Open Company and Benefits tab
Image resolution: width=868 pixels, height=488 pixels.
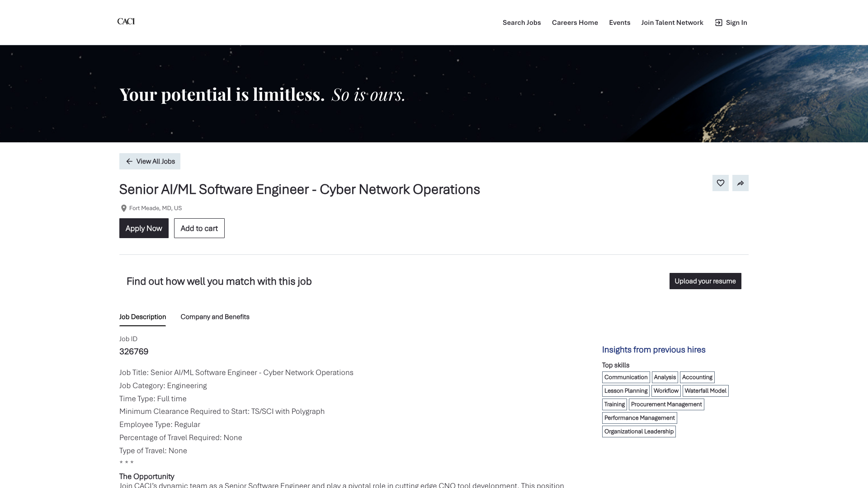[x=215, y=317]
